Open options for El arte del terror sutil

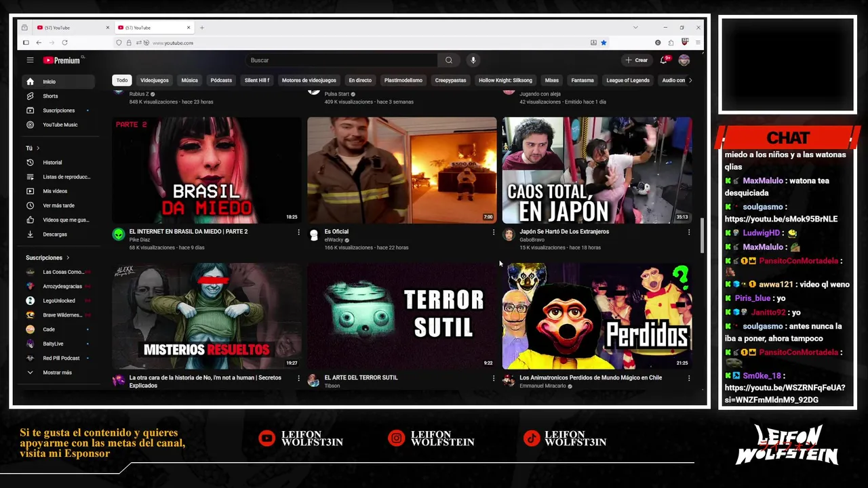click(494, 378)
